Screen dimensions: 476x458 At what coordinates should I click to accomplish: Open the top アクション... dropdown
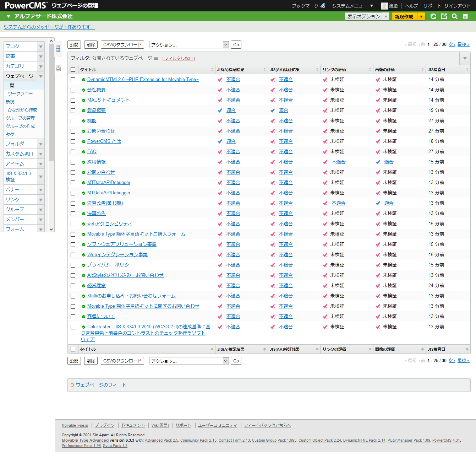[x=189, y=45]
